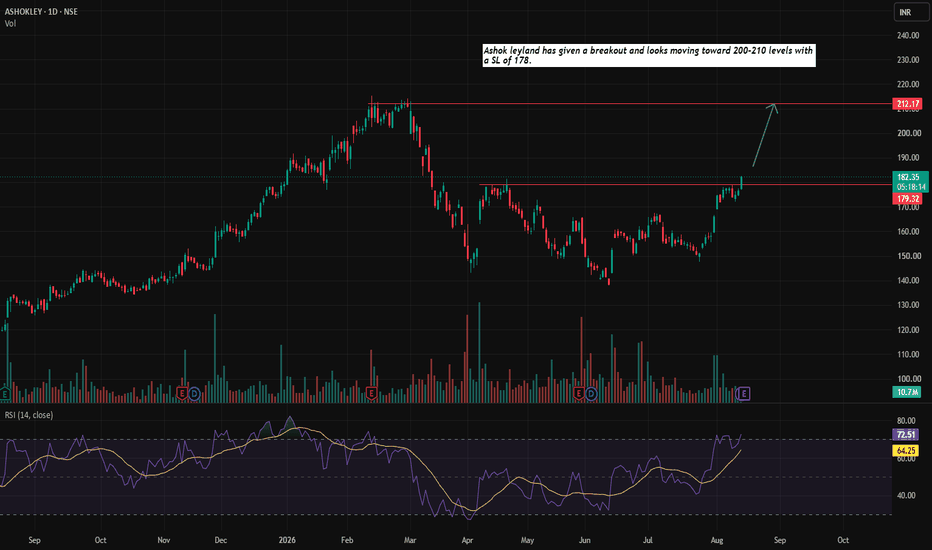The height and width of the screenshot is (550, 932).
Task: Click the 72.51 RSI value label
Action: (x=906, y=435)
